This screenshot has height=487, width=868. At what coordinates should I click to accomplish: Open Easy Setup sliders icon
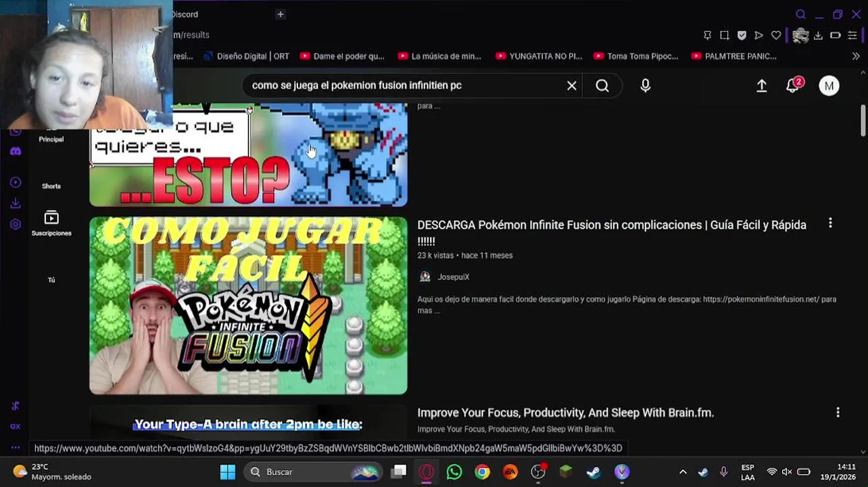[852, 35]
